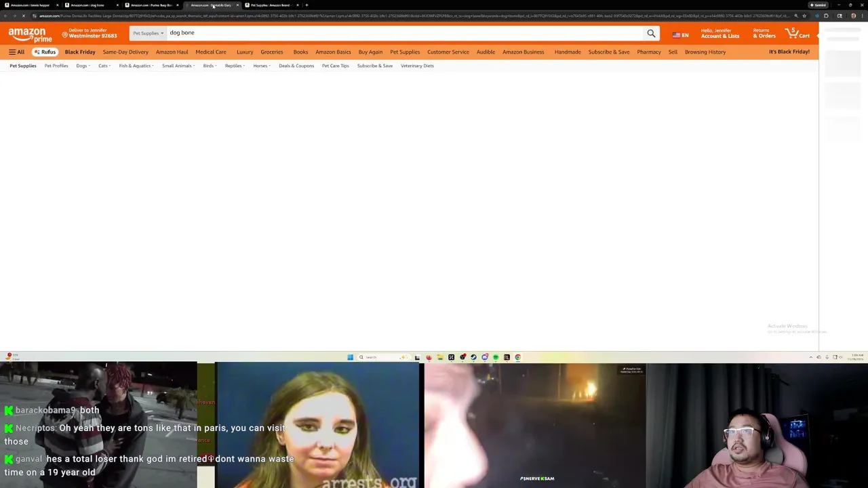Viewport: 868px width, 488px height.
Task: Expand the Fish & Aquatics submenu
Action: click(136, 66)
